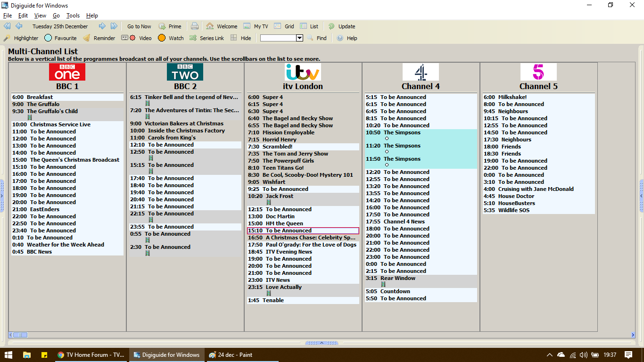
Task: Open My TV view
Action: coord(256,26)
